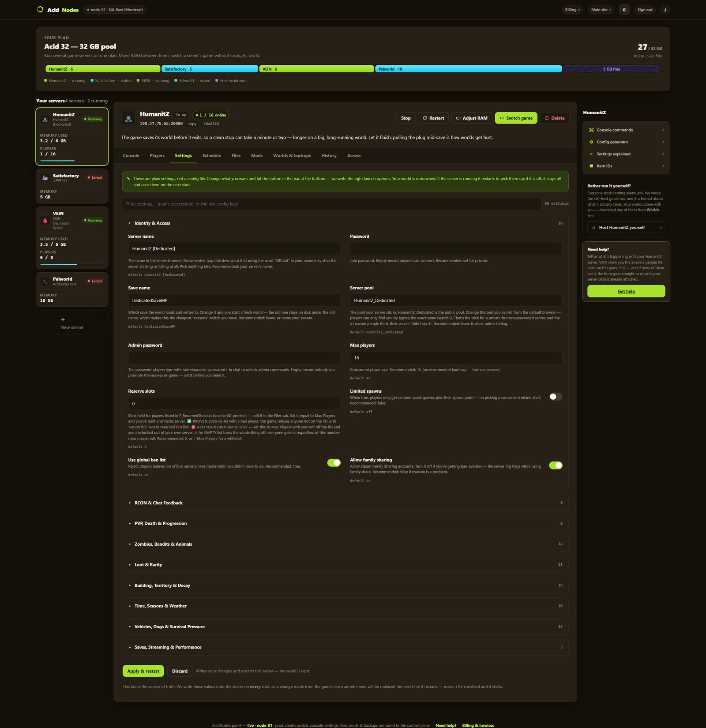This screenshot has height=728, width=706.
Task: Click the Save name input field
Action: (x=234, y=300)
